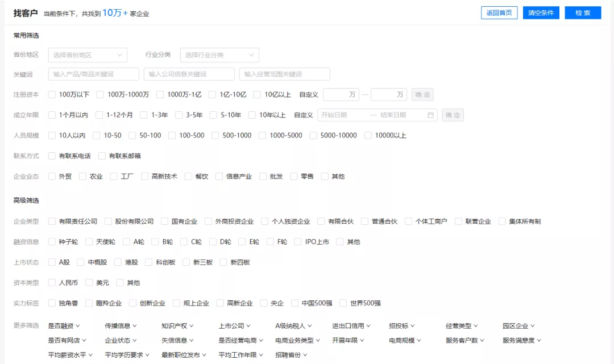Click the 开始日期 start date field

pyautogui.click(x=342, y=115)
